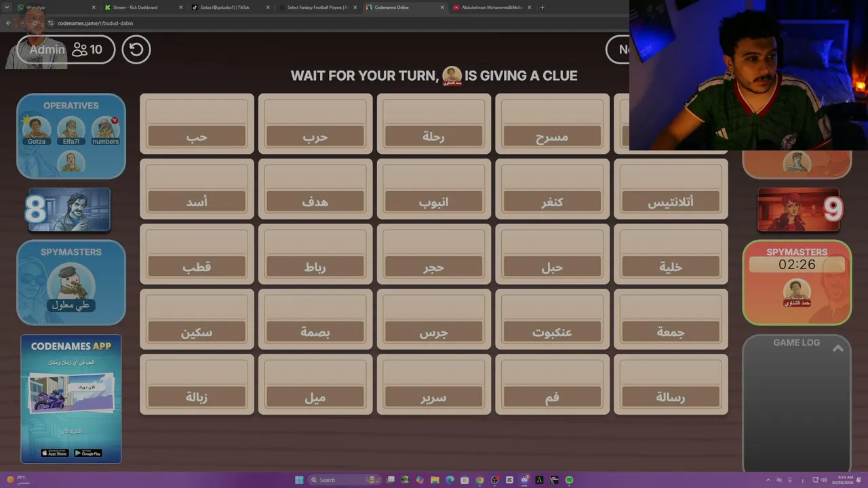Select the word card كنغر

point(552,189)
